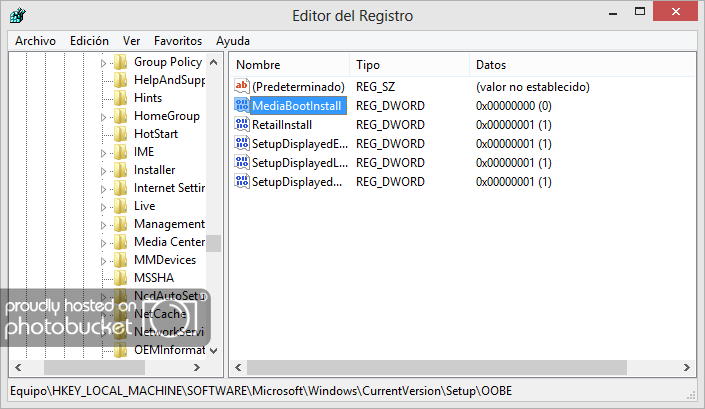The image size is (705, 409).
Task: Click the 0x00000000 (0) data cell
Action: tap(513, 106)
